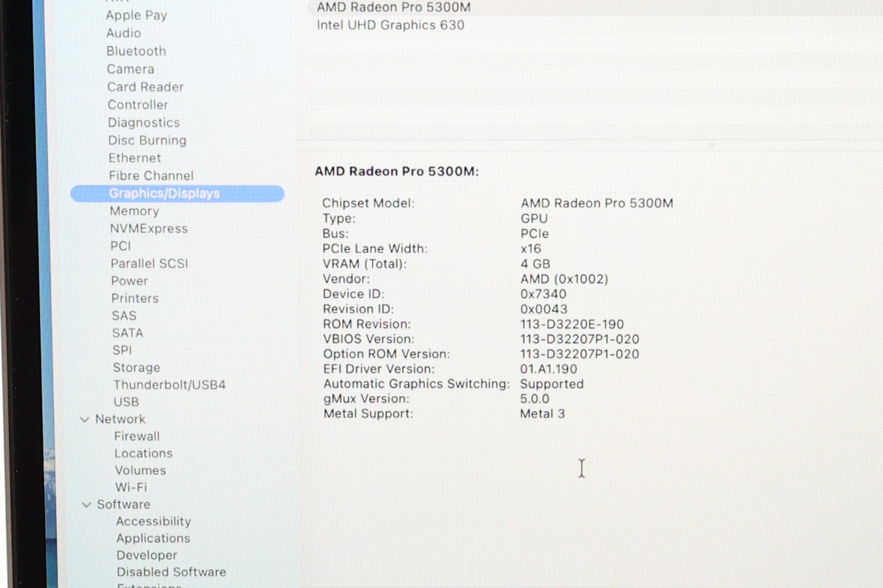This screenshot has width=883, height=588.
Task: Open the Memory sidebar item
Action: point(134,211)
